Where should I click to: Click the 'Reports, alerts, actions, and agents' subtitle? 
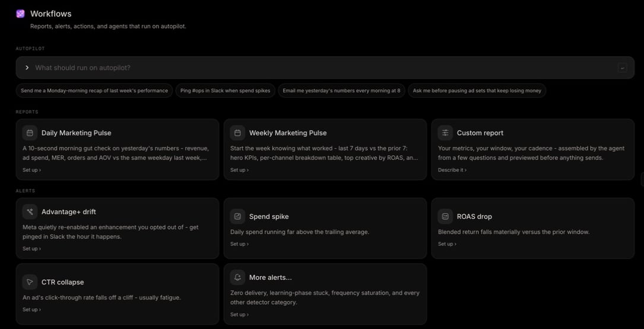(x=109, y=26)
